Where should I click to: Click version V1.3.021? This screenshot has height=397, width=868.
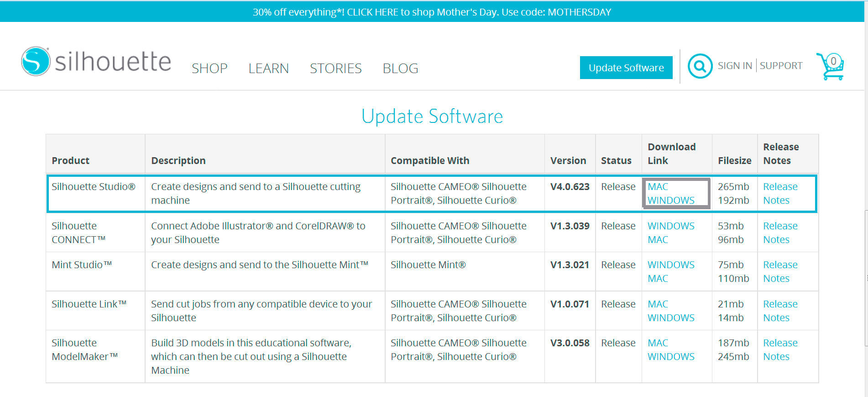[570, 265]
